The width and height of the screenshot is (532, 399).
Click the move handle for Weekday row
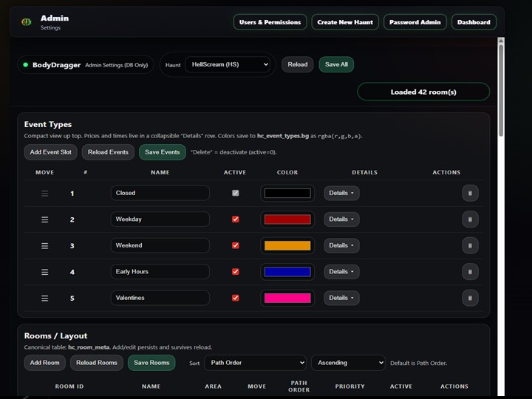click(45, 219)
